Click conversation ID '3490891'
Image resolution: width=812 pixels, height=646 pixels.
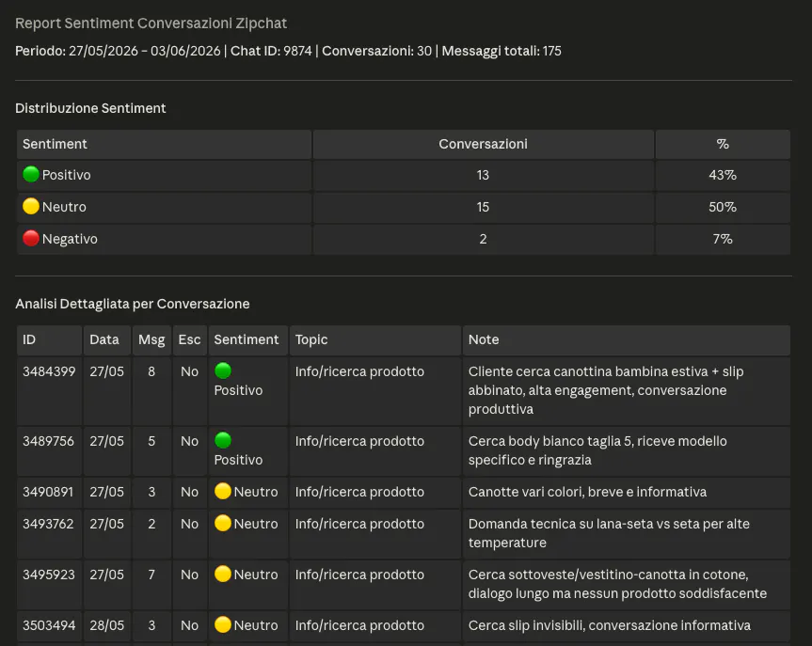tap(48, 493)
